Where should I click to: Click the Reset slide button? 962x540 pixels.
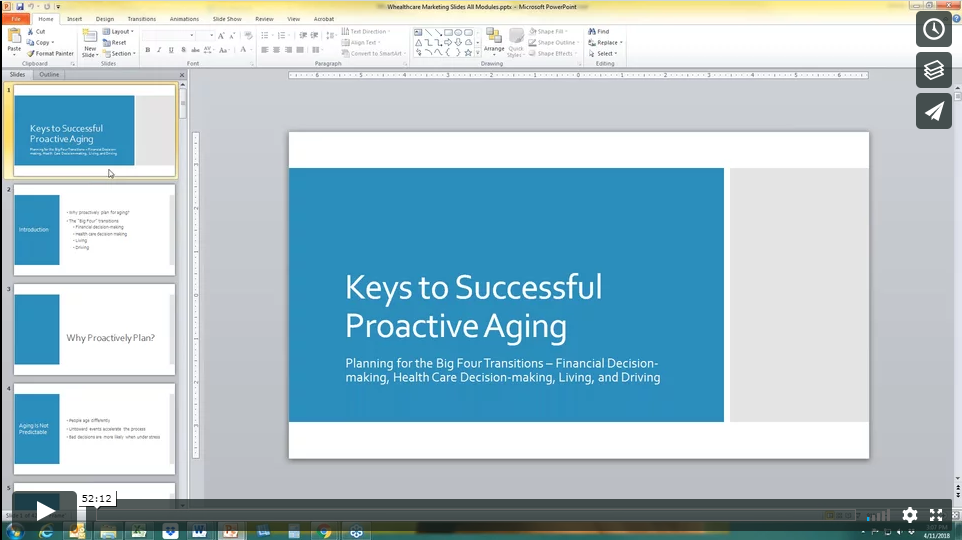119,42
